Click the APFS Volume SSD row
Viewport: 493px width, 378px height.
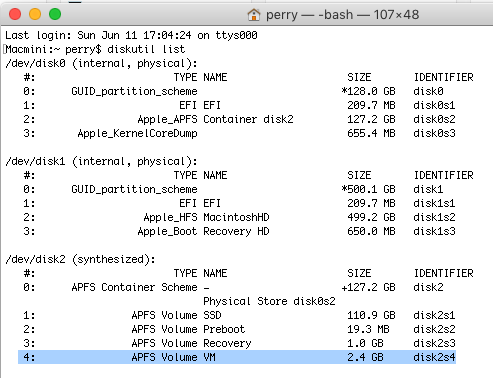pos(239,315)
